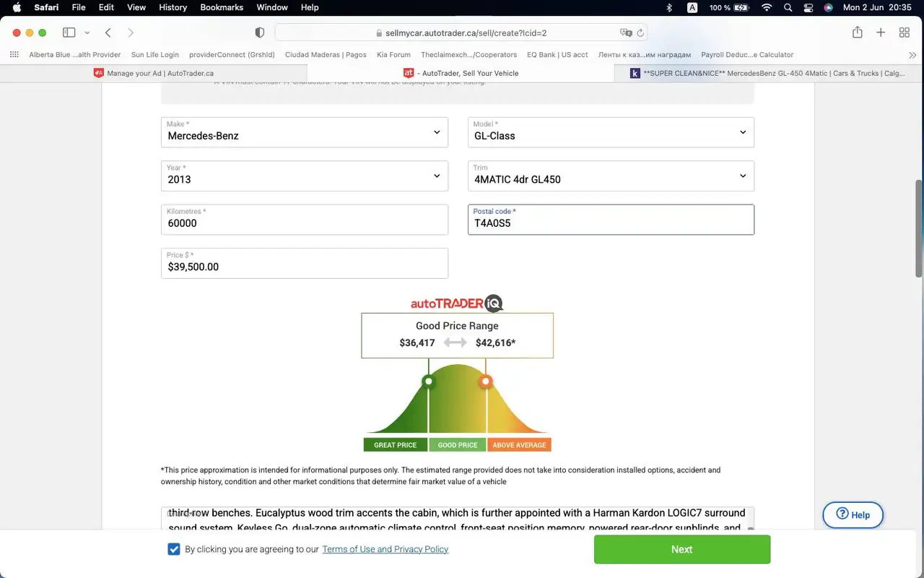
Task: Click the translate icon in address bar
Action: click(x=626, y=33)
